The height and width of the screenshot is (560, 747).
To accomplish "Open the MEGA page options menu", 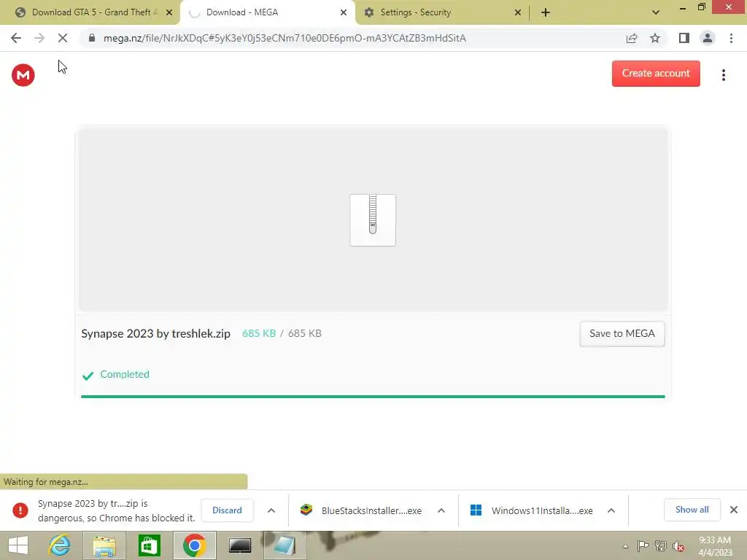I will click(x=723, y=75).
